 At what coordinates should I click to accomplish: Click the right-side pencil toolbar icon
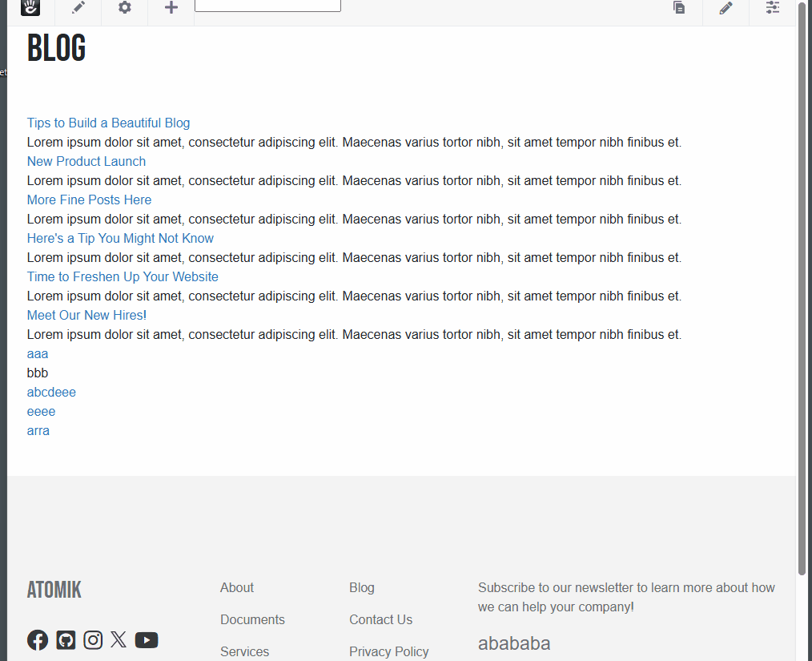pyautogui.click(x=726, y=8)
